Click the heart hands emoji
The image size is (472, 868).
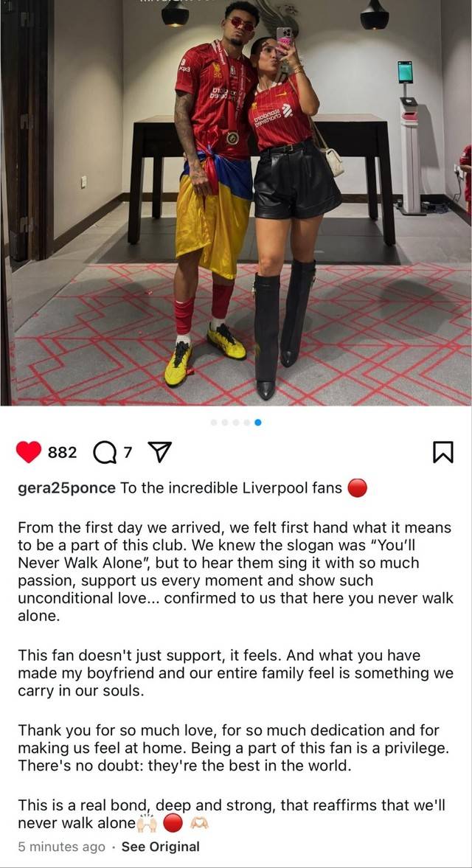tap(199, 823)
